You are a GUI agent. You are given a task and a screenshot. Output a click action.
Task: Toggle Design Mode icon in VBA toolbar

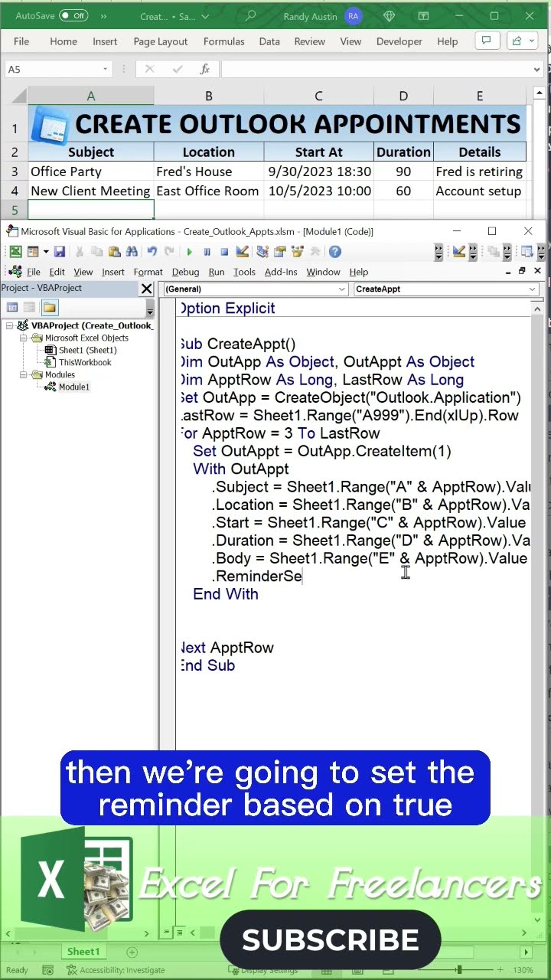tap(243, 252)
